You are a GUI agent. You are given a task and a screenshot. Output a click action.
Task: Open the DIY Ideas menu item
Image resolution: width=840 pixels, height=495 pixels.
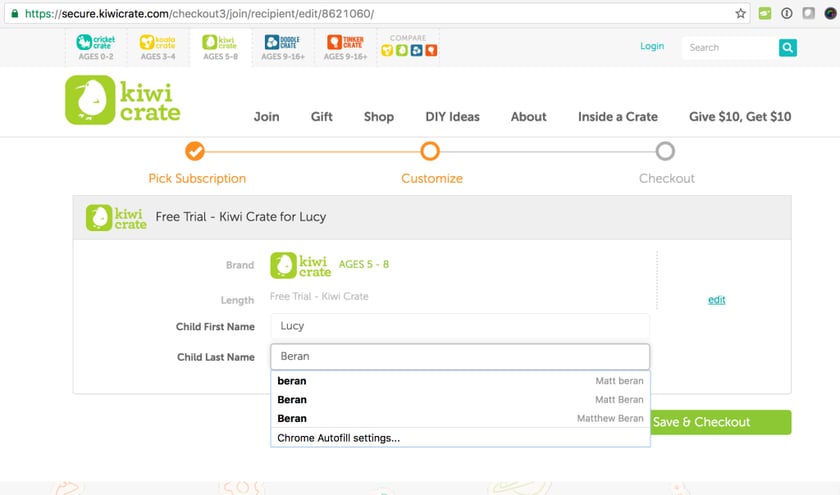pos(453,117)
